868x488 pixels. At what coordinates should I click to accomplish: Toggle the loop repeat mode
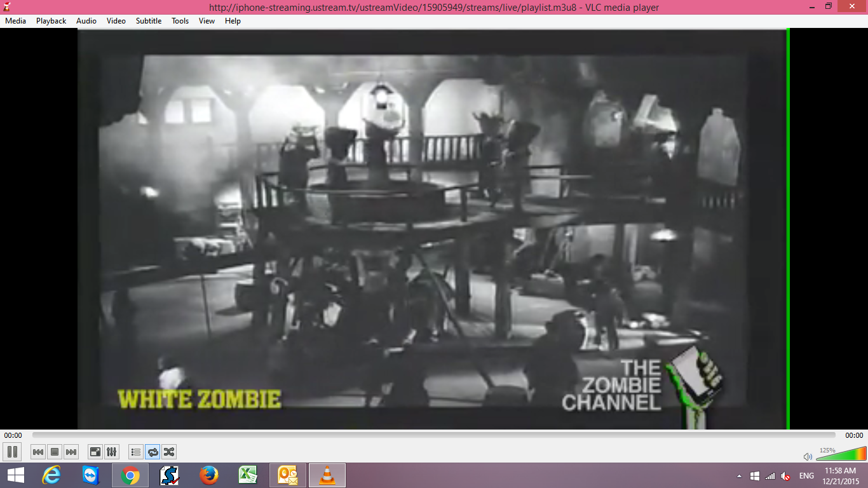[x=153, y=452]
